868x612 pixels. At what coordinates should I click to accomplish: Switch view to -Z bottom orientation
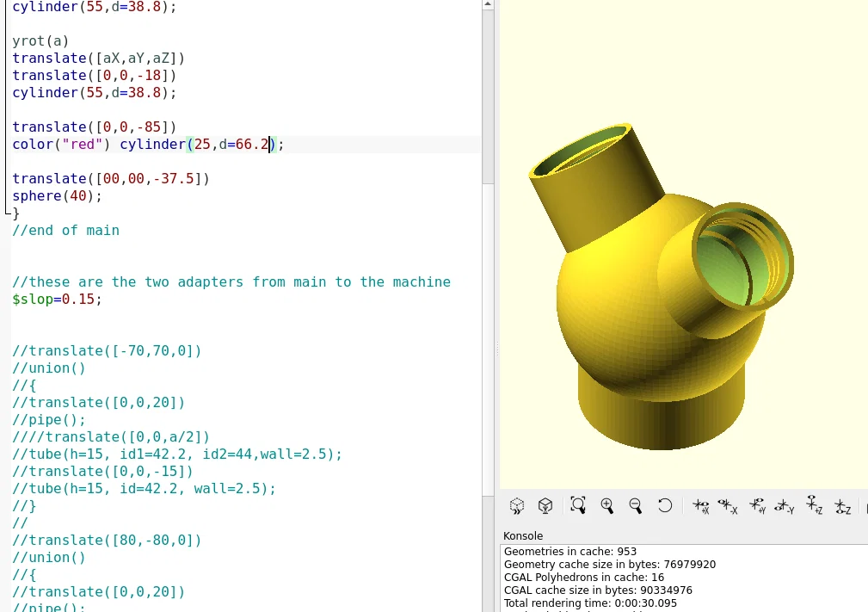click(842, 505)
